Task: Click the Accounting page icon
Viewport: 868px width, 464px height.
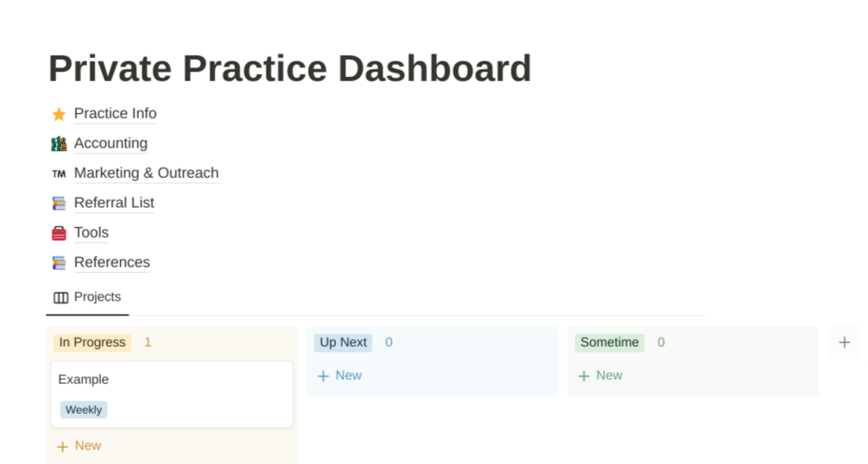Action: click(x=59, y=143)
